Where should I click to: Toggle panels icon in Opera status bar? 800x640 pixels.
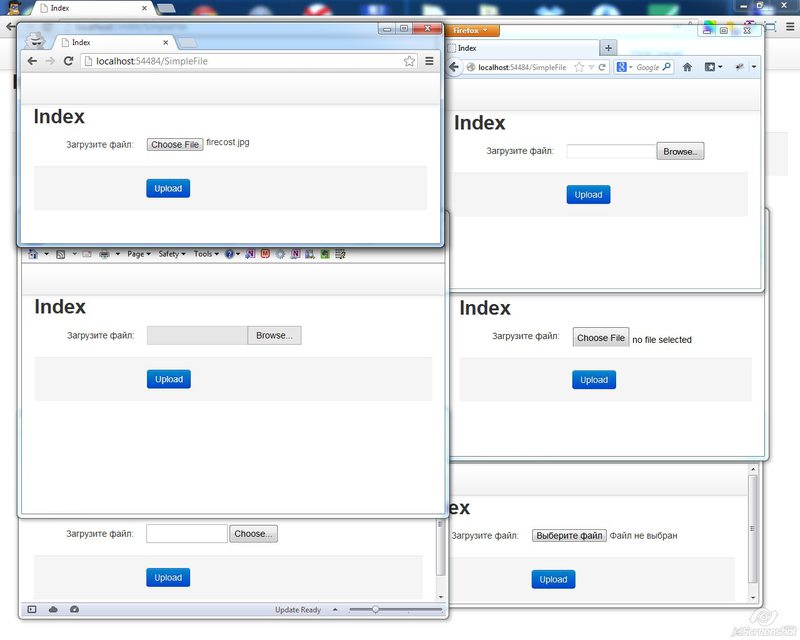point(32,609)
